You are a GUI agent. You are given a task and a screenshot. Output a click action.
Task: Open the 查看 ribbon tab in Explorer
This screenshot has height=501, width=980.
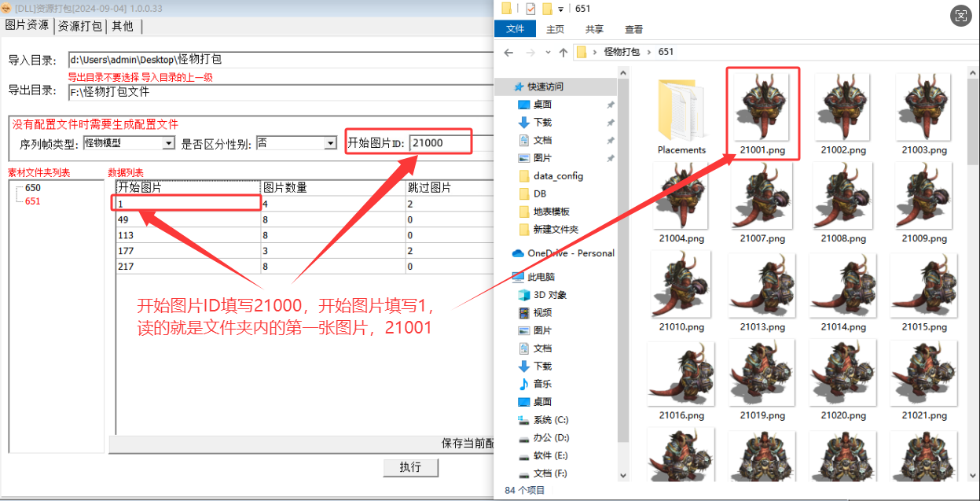633,29
